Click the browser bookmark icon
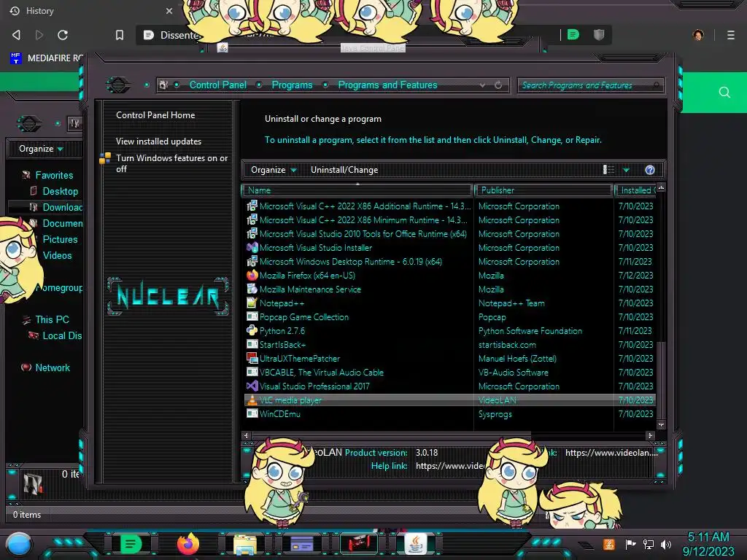The width and height of the screenshot is (747, 560). click(x=120, y=35)
